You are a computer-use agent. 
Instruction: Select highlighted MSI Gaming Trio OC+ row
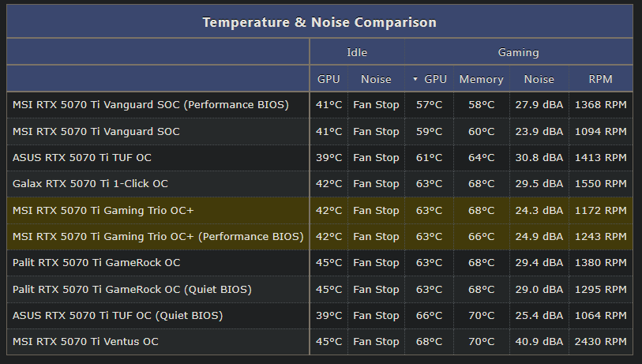click(319, 211)
